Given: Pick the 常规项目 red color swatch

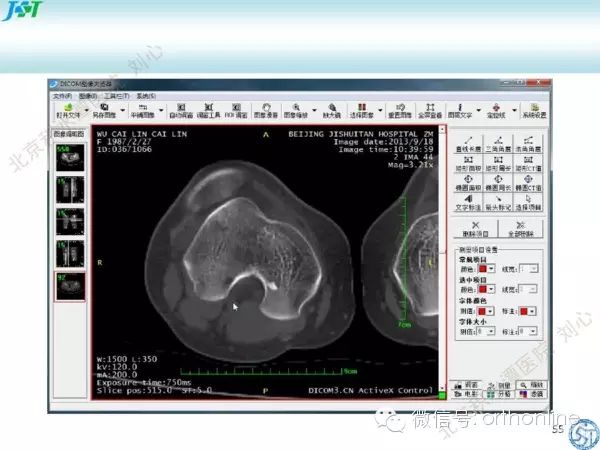Looking at the screenshot, I should coord(483,269).
